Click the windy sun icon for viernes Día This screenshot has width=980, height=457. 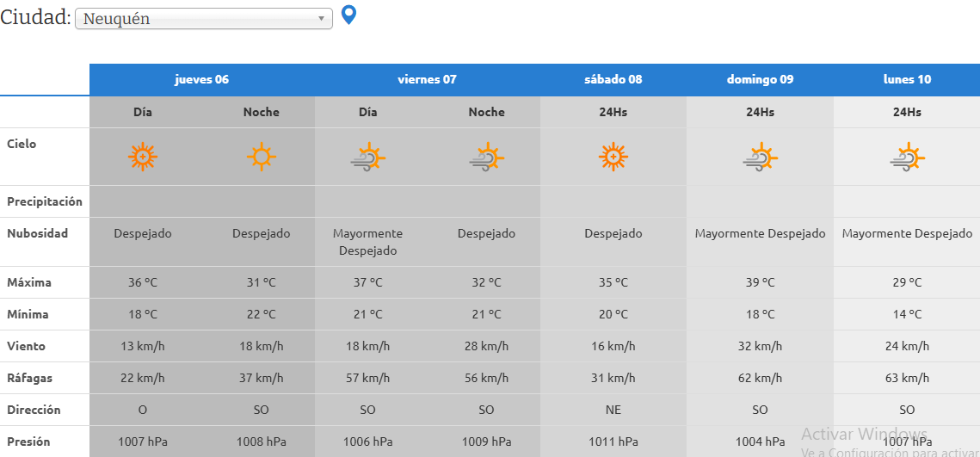[367, 157]
